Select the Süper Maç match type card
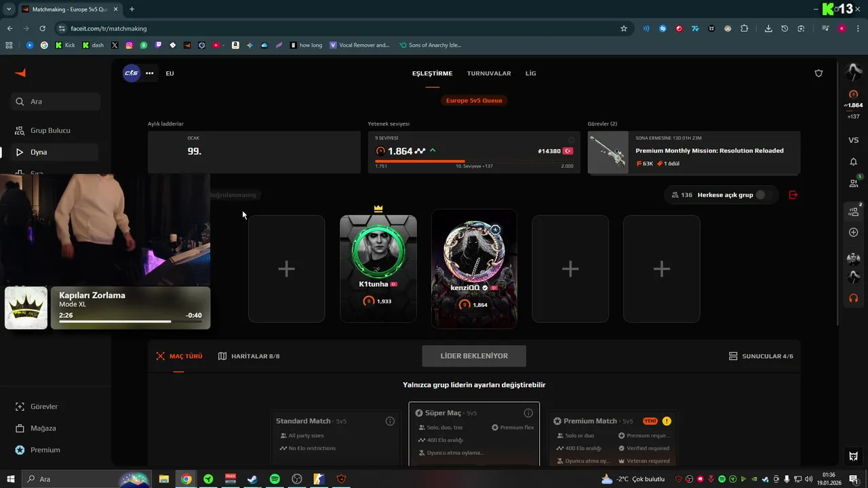This screenshot has width=868, height=488. [474, 434]
